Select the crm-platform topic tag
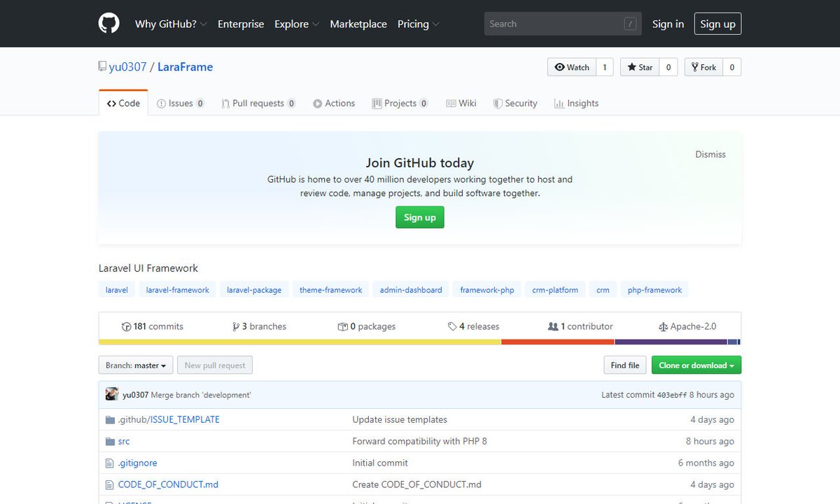840x504 pixels. pos(555,290)
